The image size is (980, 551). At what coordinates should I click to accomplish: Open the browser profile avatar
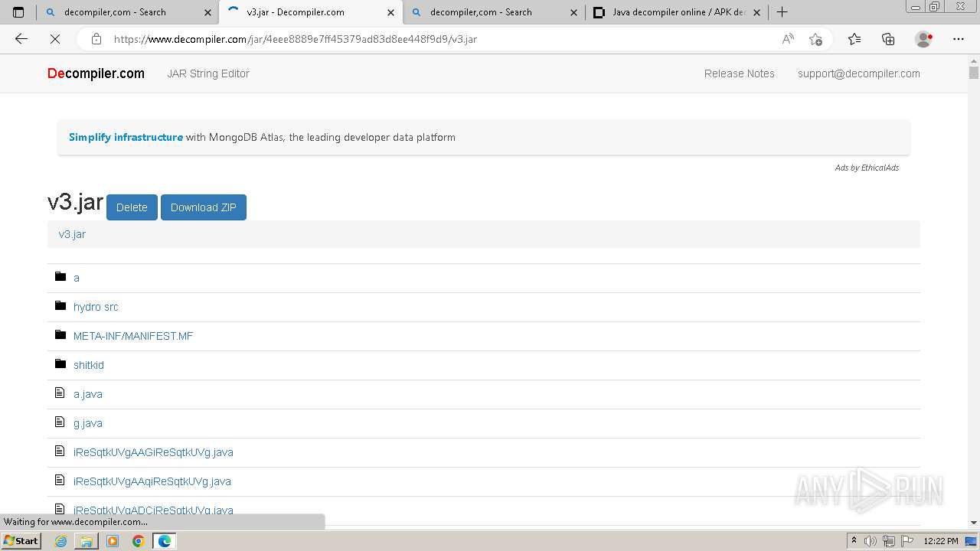(x=923, y=39)
